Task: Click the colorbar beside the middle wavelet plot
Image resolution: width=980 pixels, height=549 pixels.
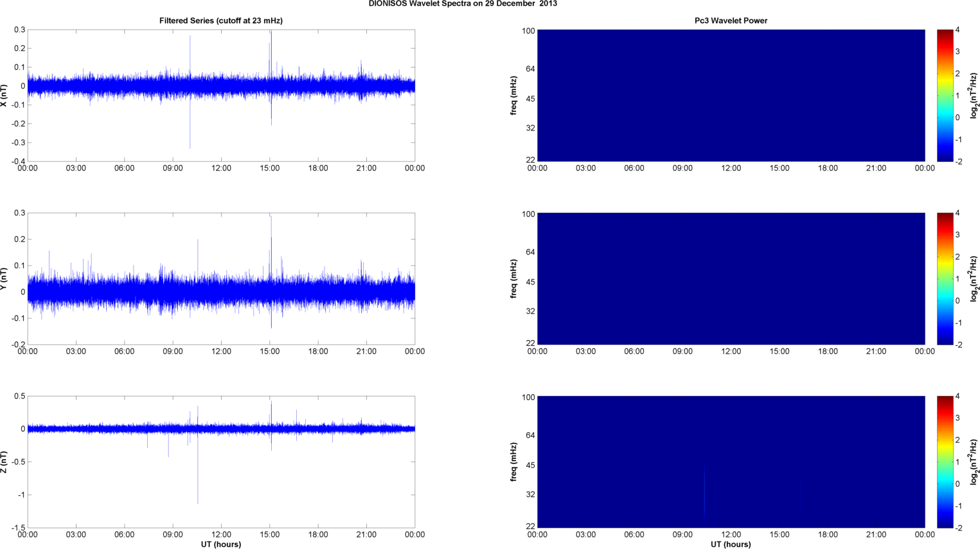Action: 945,278
